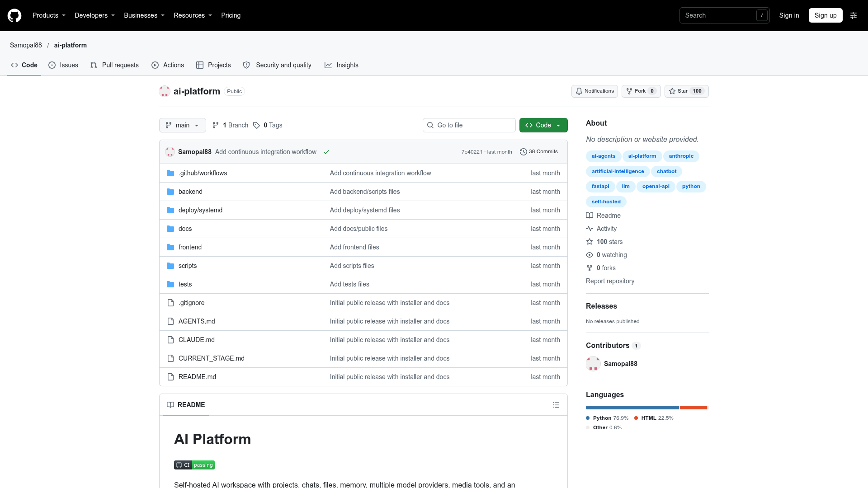Open the README outline list icon
868x488 pixels.
point(556,405)
